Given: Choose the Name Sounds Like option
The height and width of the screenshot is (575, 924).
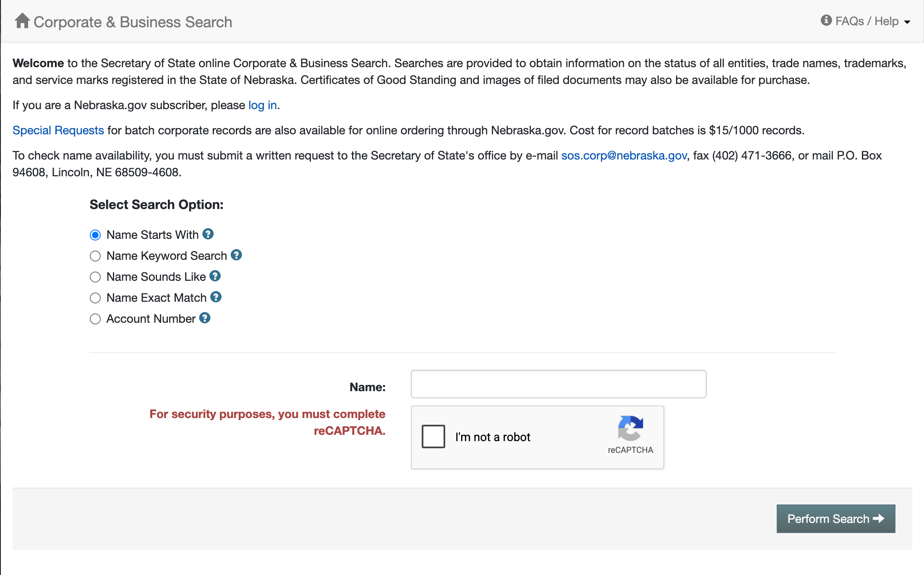Looking at the screenshot, I should click(95, 277).
